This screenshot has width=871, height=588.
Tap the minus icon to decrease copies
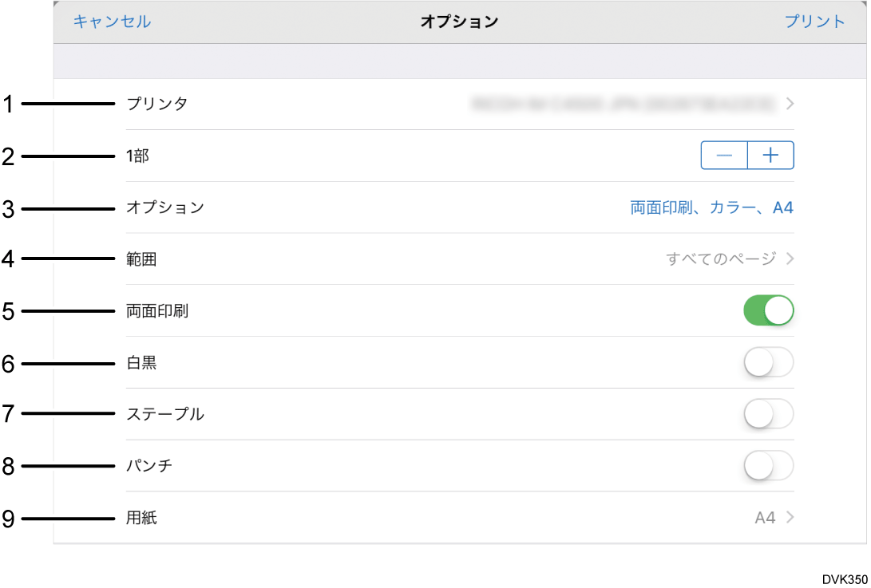(x=723, y=155)
